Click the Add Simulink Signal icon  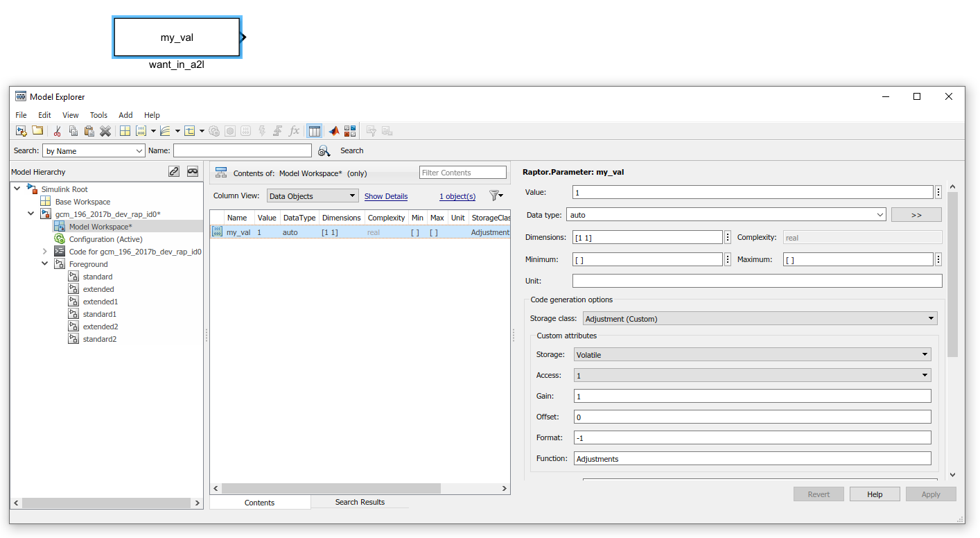point(165,130)
